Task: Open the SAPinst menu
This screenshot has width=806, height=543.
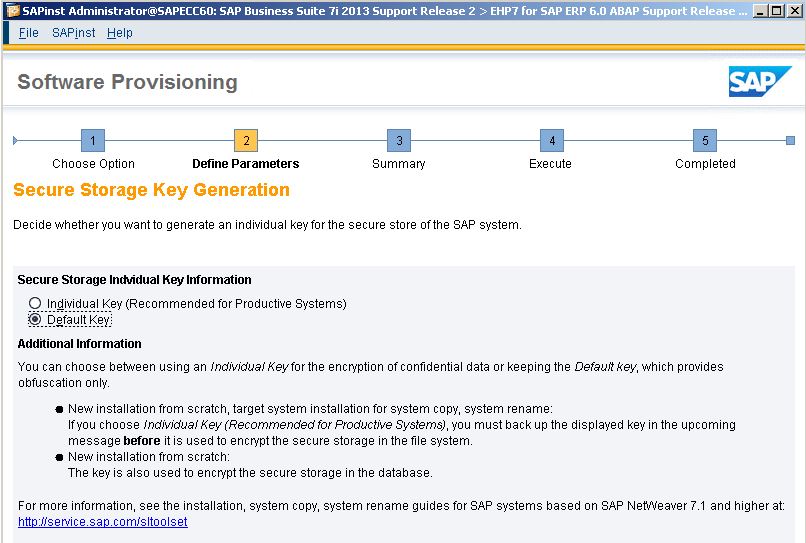Action: tap(74, 33)
